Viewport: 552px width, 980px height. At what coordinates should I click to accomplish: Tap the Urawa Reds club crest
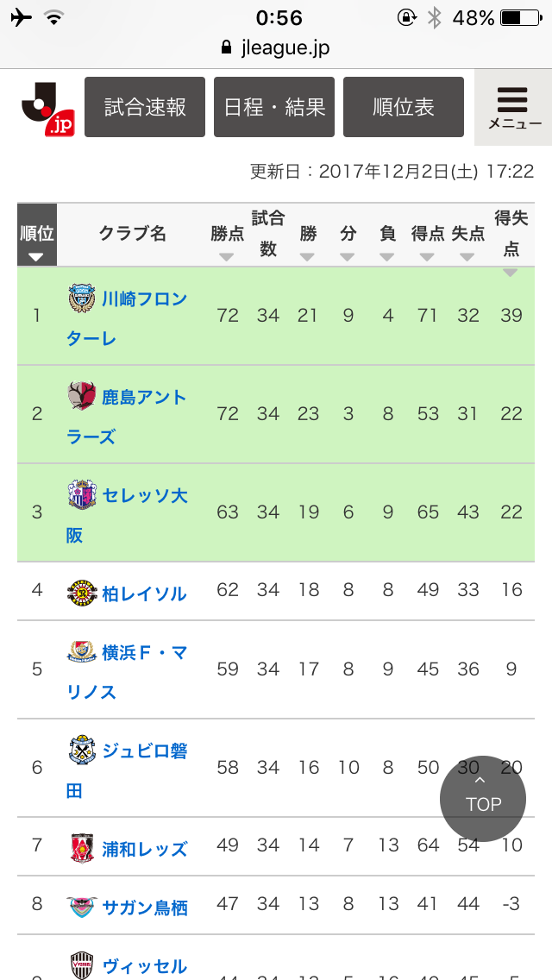(x=82, y=849)
